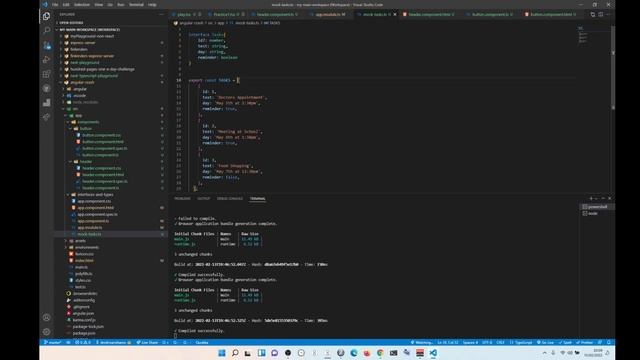Open Windows taskbar search
640x360 pixels.
coord(235,353)
